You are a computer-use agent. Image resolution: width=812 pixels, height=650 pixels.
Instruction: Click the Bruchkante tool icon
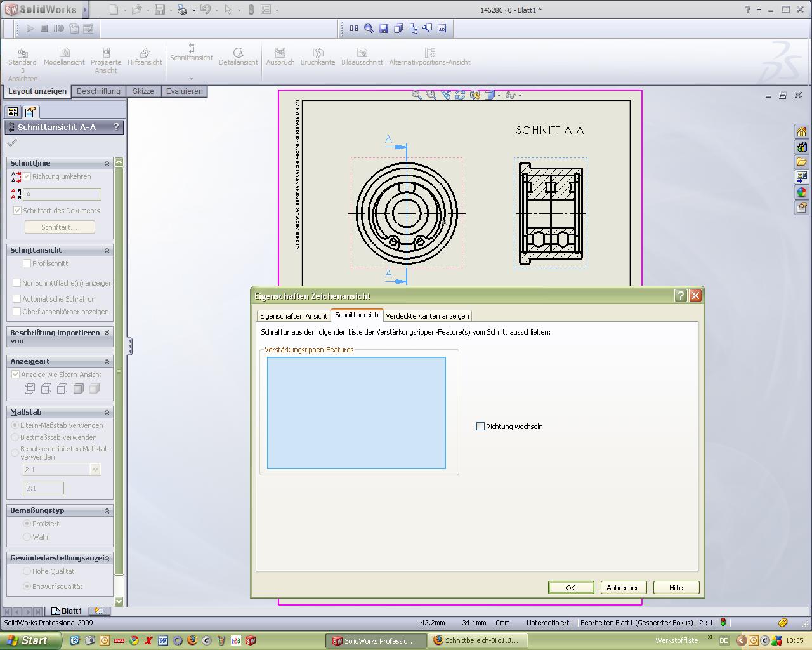pos(318,53)
